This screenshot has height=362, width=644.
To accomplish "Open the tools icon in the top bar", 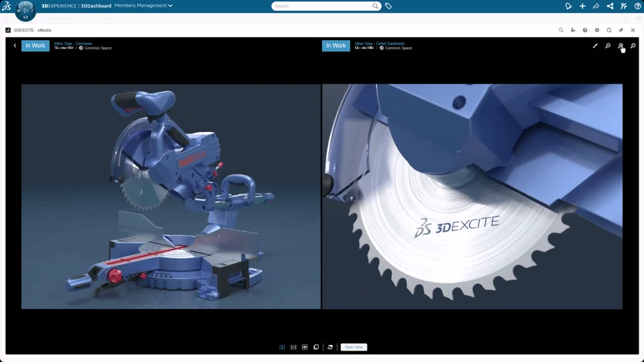I will pos(624,6).
